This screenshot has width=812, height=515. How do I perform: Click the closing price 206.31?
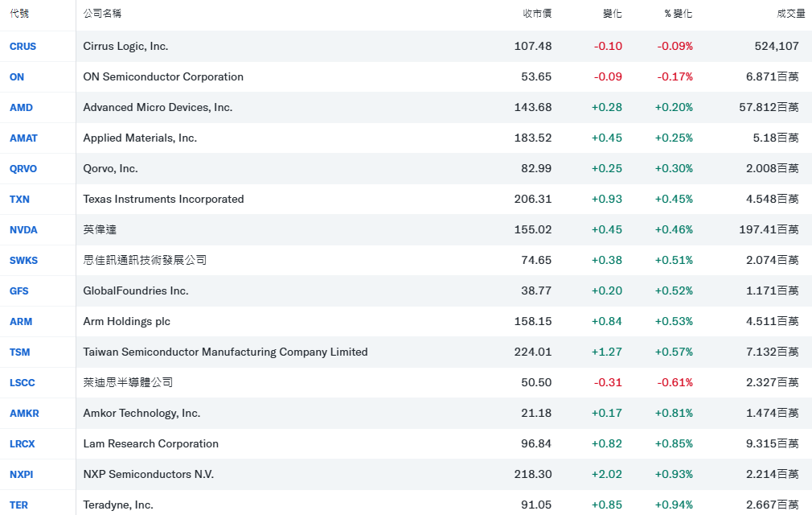coord(533,199)
